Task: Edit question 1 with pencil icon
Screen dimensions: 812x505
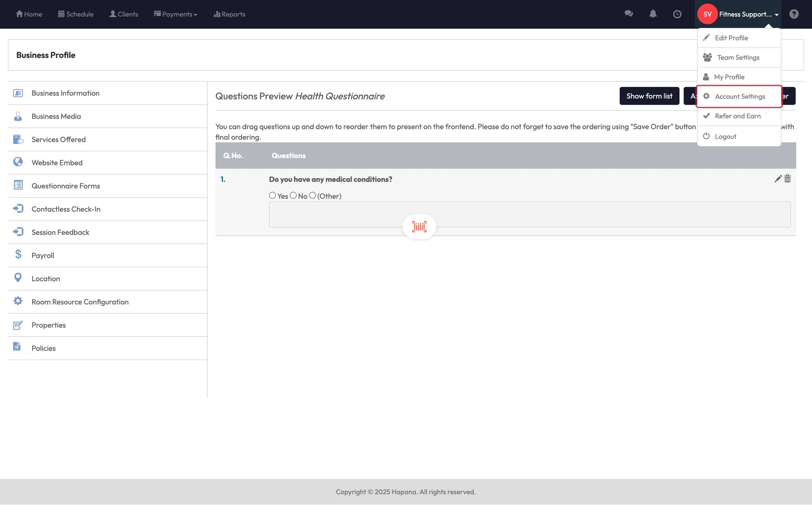Action: coord(778,179)
